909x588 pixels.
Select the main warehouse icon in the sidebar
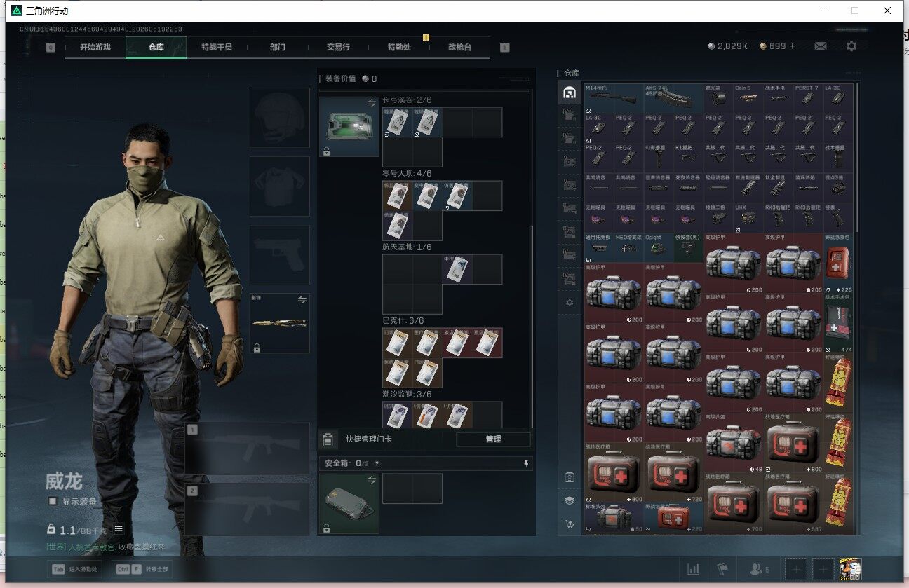coord(570,93)
